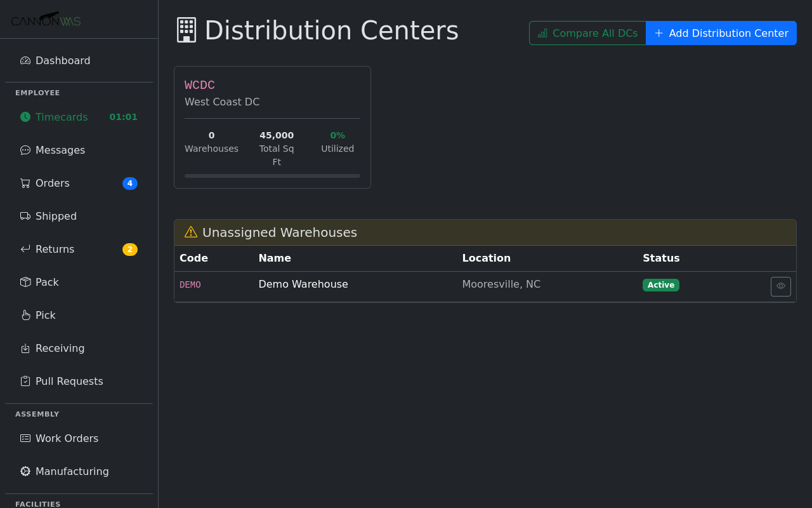Click the Dashboard speedometer icon

click(25, 60)
